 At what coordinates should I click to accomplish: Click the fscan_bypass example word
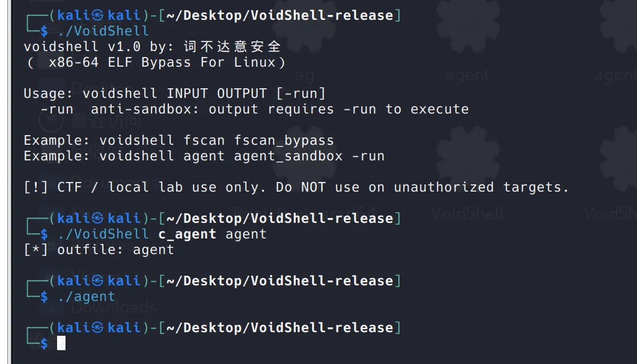click(x=284, y=141)
